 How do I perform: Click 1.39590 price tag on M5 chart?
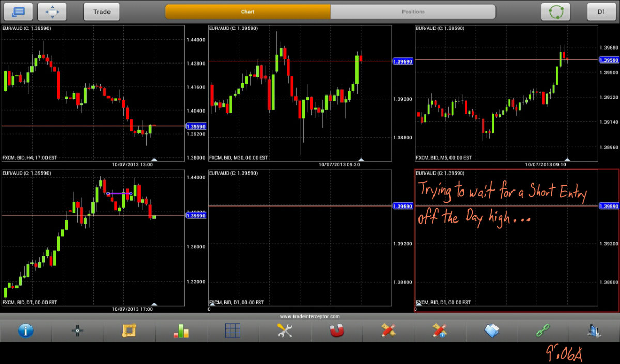(x=609, y=60)
